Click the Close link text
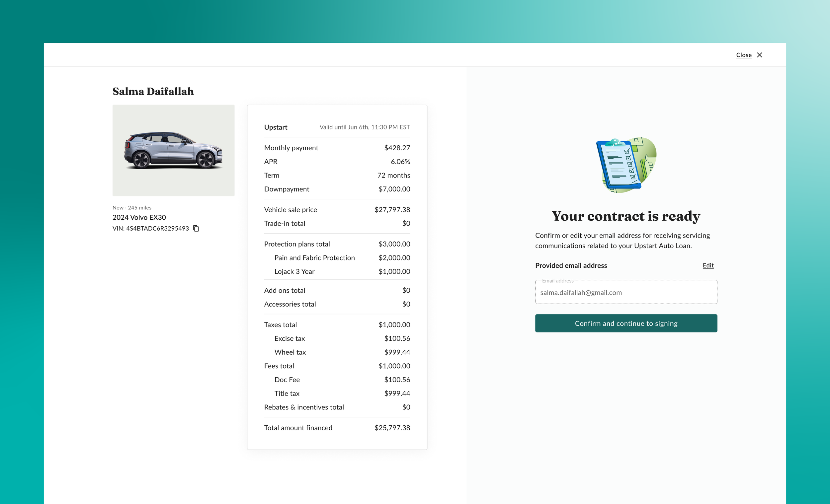Image resolution: width=830 pixels, height=504 pixels. (743, 55)
